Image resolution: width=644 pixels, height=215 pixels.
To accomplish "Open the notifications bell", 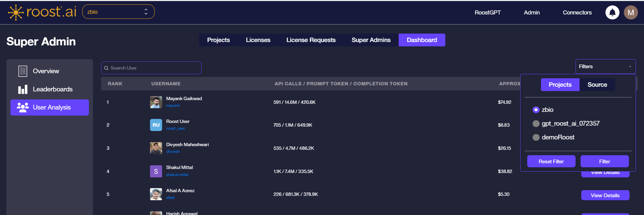I will point(612,12).
